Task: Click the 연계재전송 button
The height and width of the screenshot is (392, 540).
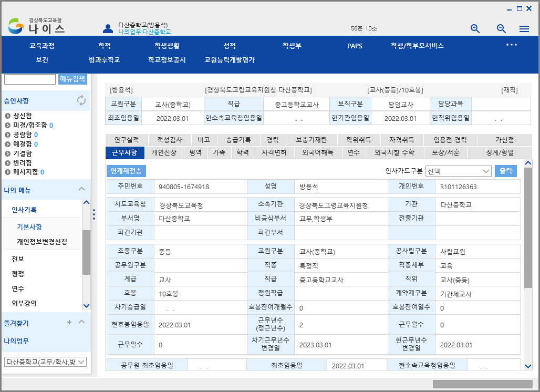Action: [x=126, y=171]
